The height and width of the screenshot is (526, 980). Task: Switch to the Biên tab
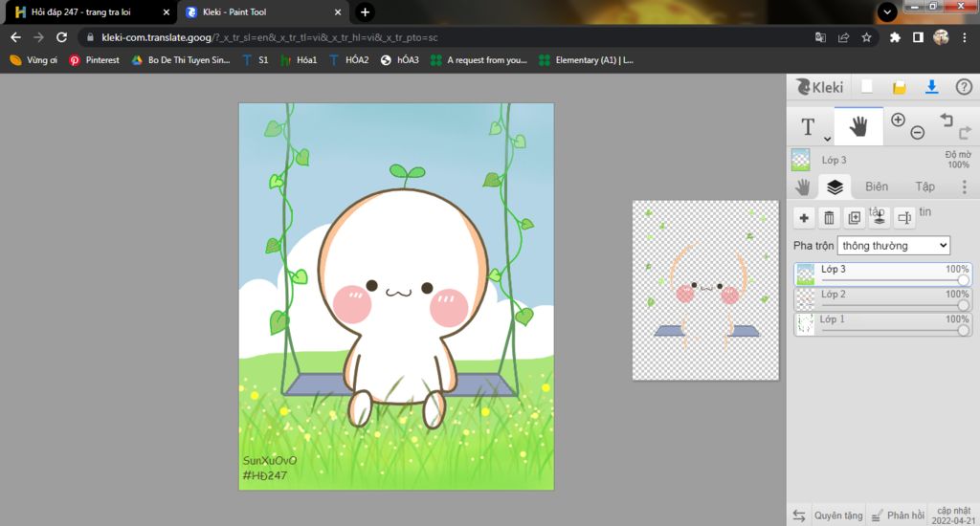click(877, 186)
